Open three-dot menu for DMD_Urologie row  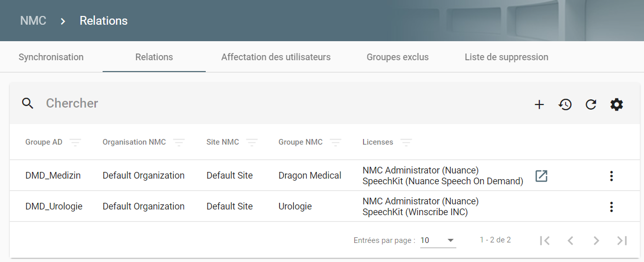pyautogui.click(x=612, y=207)
